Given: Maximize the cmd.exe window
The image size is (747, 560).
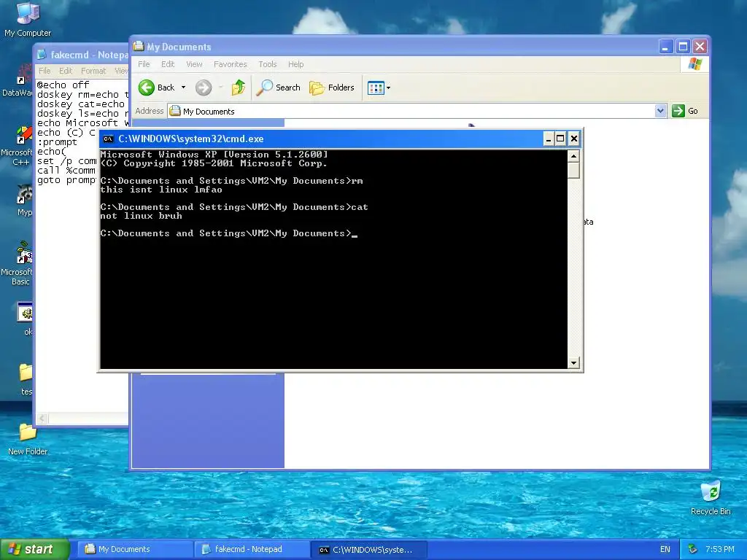Looking at the screenshot, I should click(x=561, y=139).
